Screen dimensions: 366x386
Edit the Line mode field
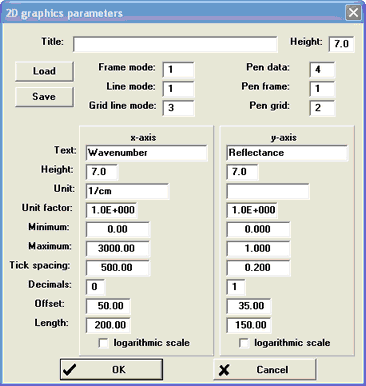(x=178, y=89)
